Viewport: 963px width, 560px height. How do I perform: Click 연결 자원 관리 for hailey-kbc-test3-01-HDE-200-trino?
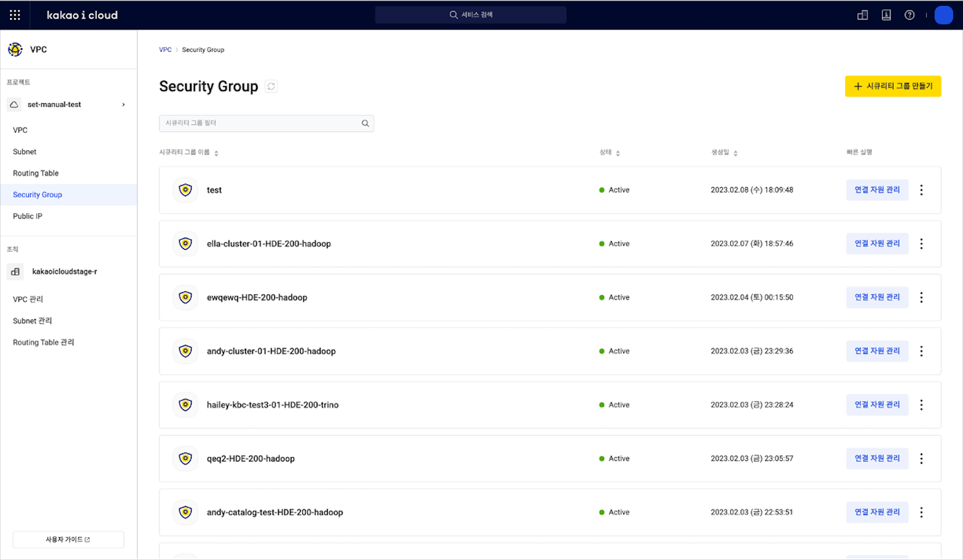(x=877, y=405)
